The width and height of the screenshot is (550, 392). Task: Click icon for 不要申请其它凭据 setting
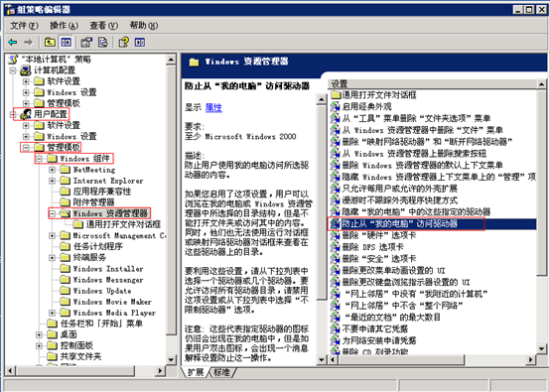[x=336, y=328]
